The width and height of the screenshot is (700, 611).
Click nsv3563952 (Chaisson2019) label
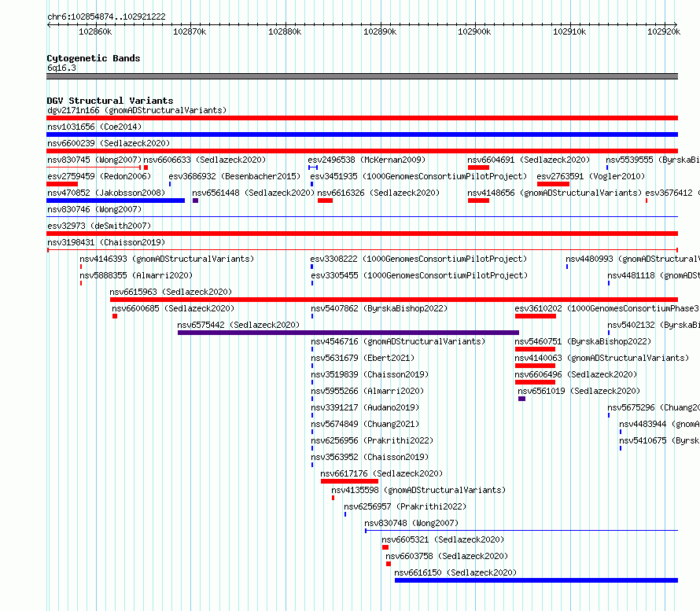point(370,457)
